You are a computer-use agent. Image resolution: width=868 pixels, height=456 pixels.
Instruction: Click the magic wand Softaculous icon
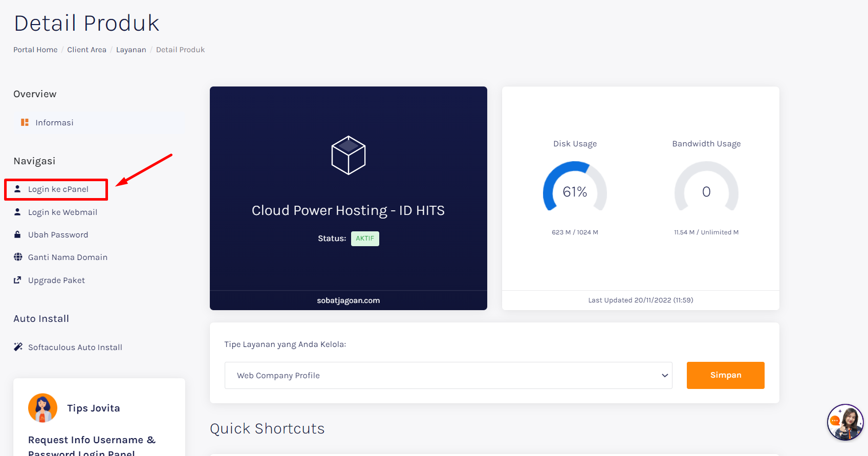tap(18, 347)
